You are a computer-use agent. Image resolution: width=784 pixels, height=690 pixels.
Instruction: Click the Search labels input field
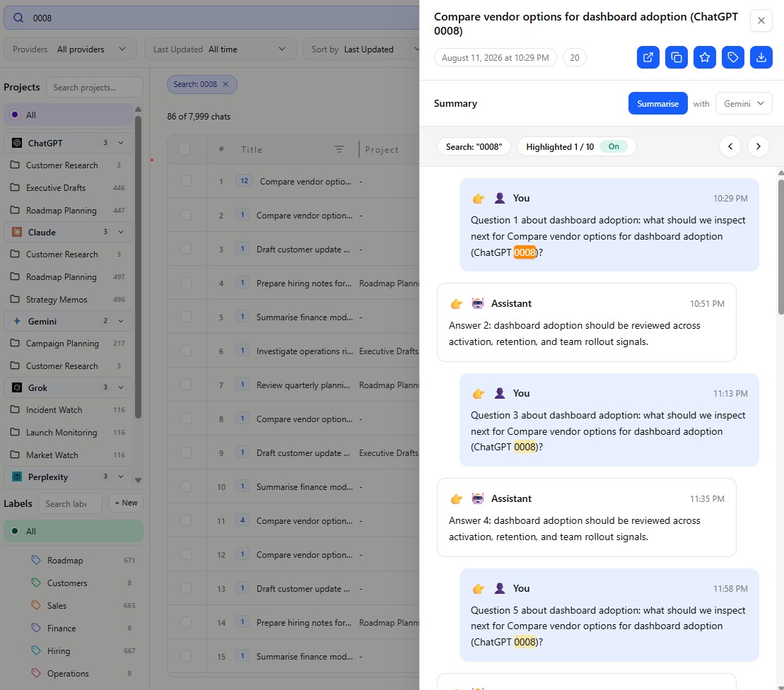tap(70, 503)
